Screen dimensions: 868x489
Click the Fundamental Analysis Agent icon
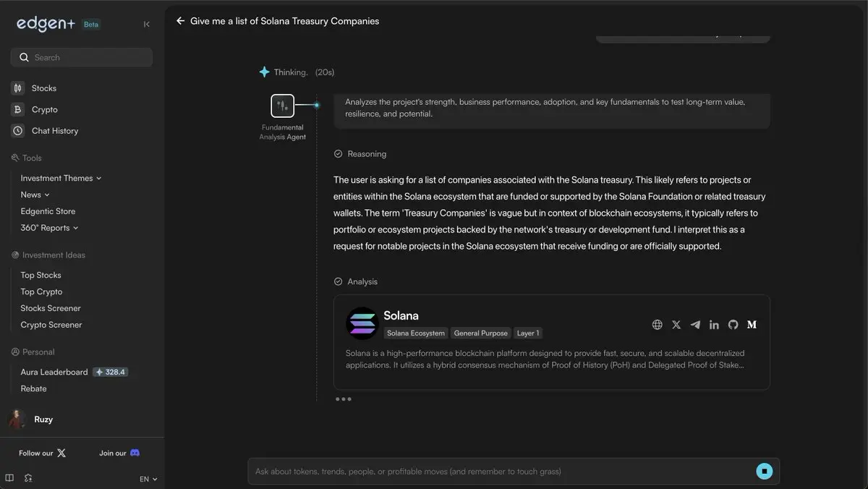[x=282, y=106]
